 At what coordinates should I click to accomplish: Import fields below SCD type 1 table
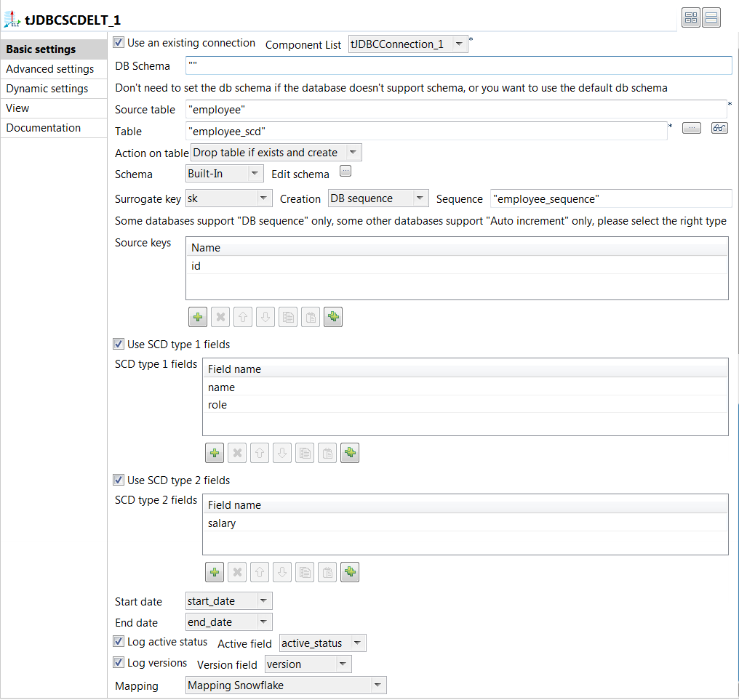point(350,453)
